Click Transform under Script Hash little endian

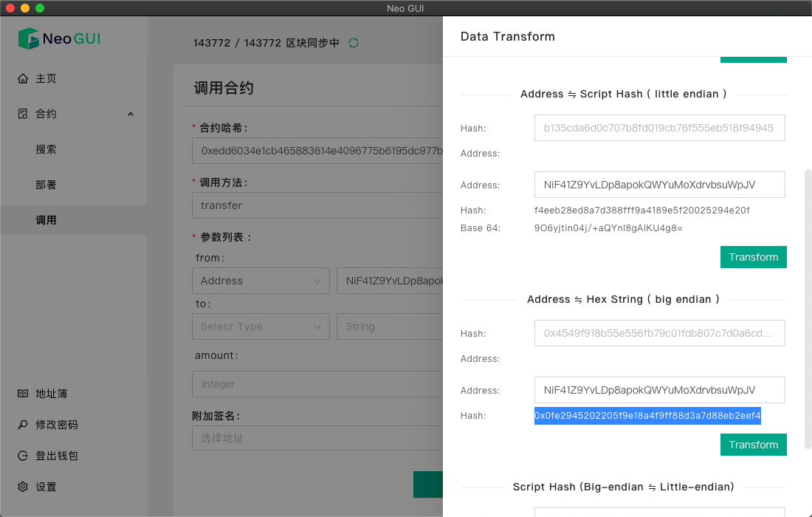click(753, 257)
